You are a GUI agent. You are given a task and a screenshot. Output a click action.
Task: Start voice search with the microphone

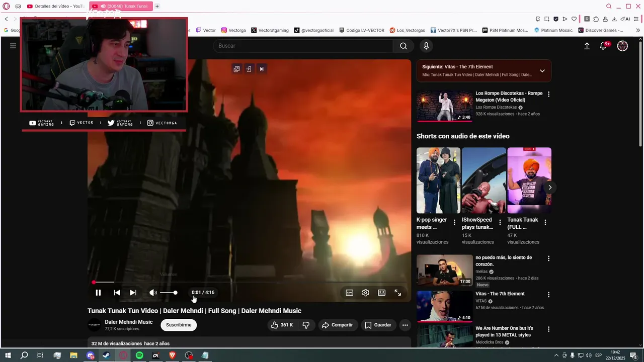(x=426, y=46)
